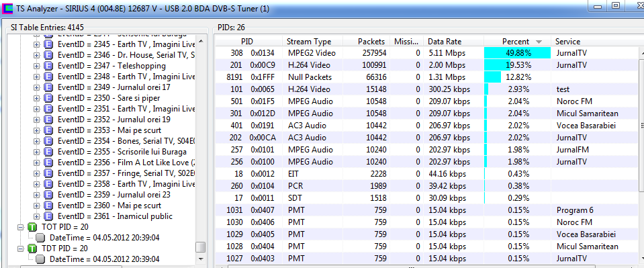The image size is (644, 268).
Task: Select the 'test' service cell
Action: pos(563,89)
